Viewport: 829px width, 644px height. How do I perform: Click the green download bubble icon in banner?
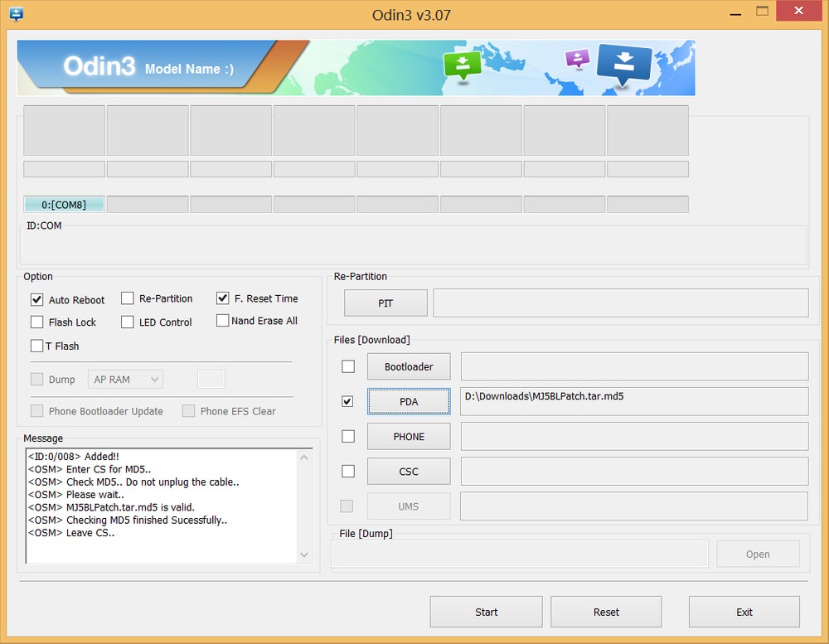(462, 65)
